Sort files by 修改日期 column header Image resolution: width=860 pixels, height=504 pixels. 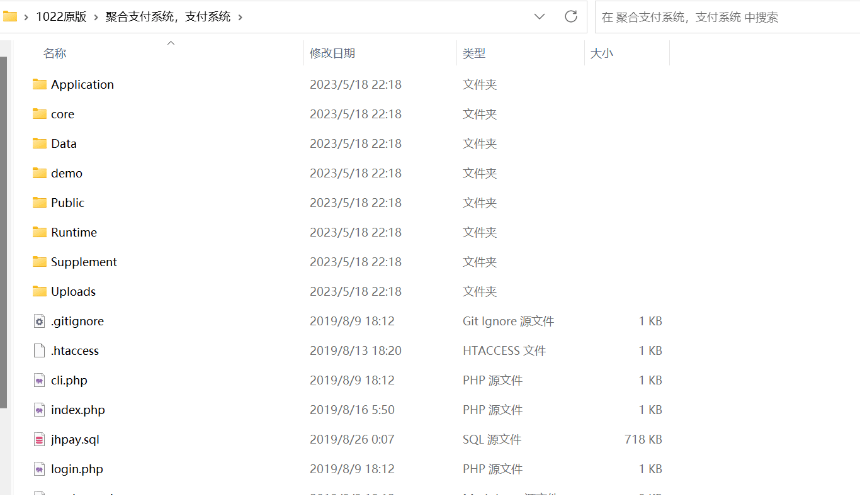point(332,53)
